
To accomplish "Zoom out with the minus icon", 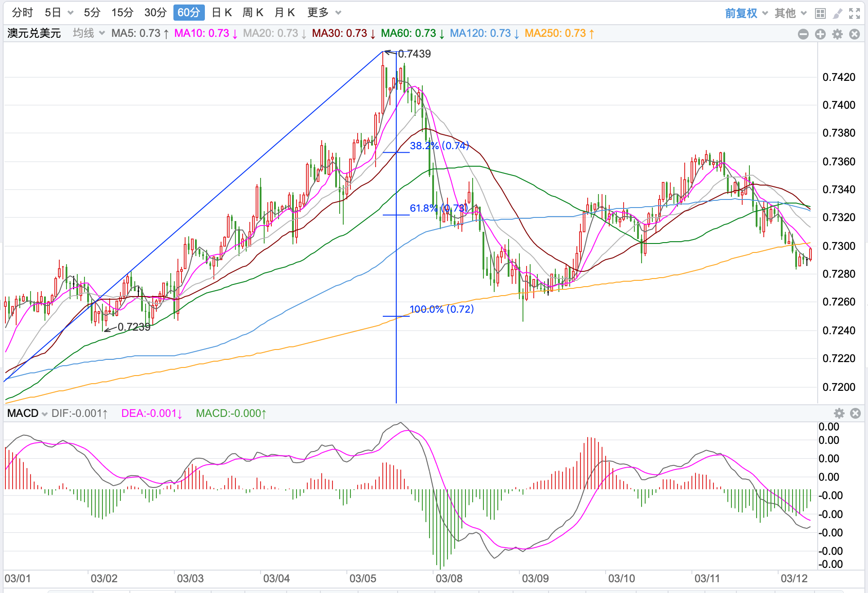I will click(803, 34).
